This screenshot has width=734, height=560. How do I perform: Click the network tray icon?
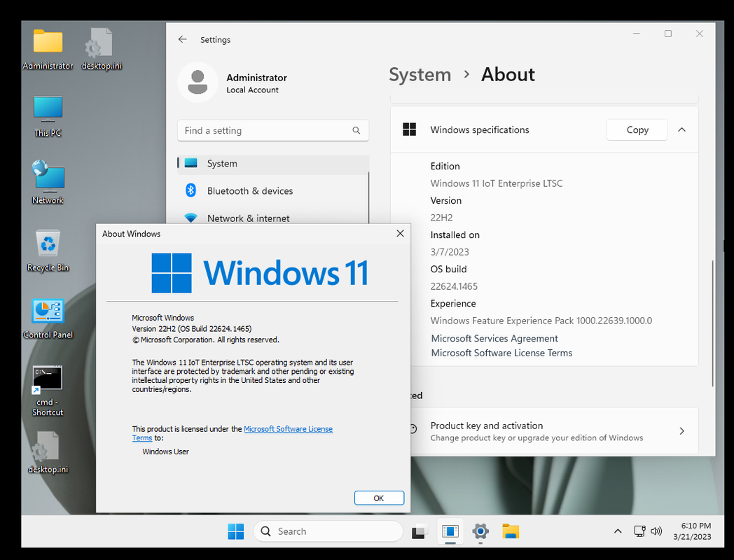tap(639, 531)
